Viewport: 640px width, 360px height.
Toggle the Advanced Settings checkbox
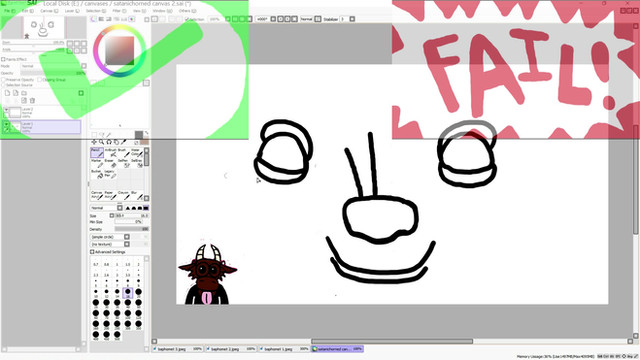(92, 252)
